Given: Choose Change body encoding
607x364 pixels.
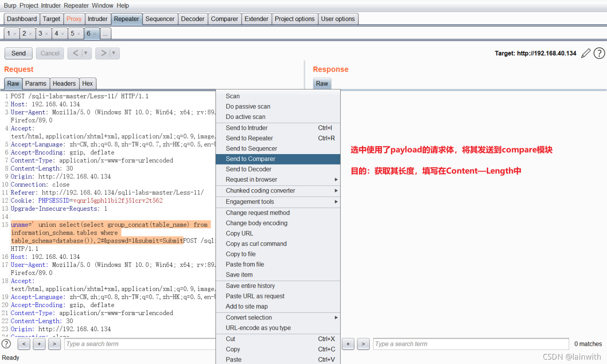Looking at the screenshot, I should (278, 223).
